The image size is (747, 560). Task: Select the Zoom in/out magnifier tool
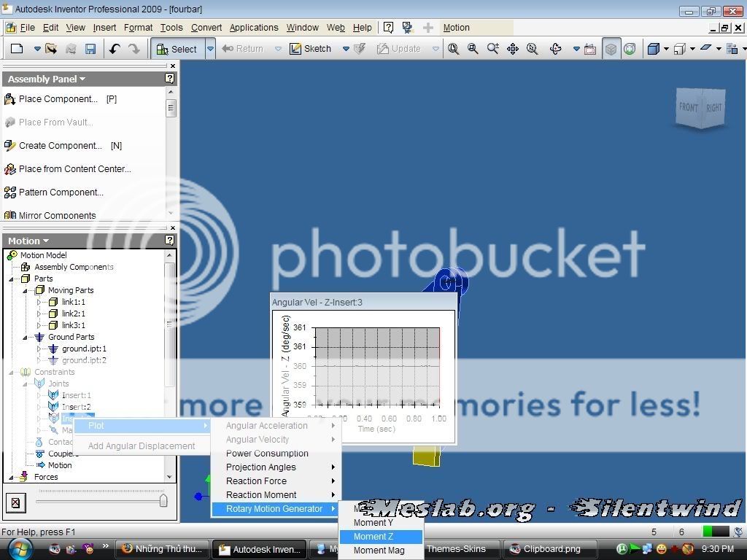[492, 49]
